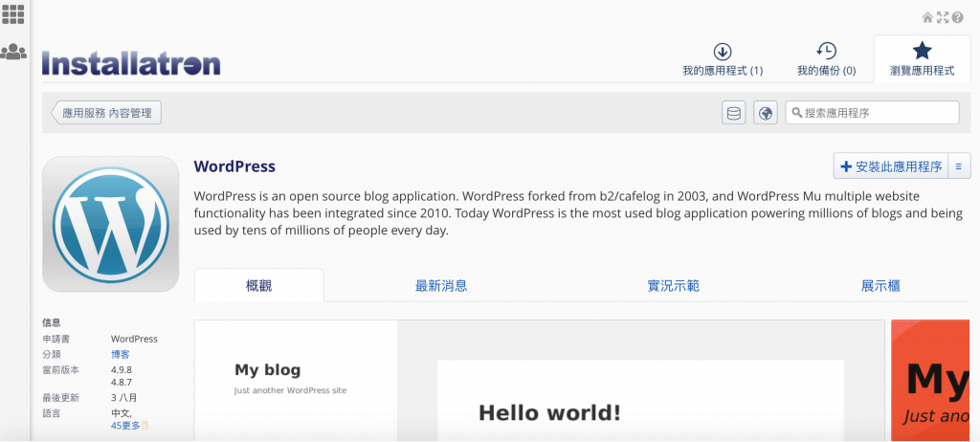Click the users group icon in sidebar
The width and height of the screenshot is (980, 442).
click(x=13, y=53)
